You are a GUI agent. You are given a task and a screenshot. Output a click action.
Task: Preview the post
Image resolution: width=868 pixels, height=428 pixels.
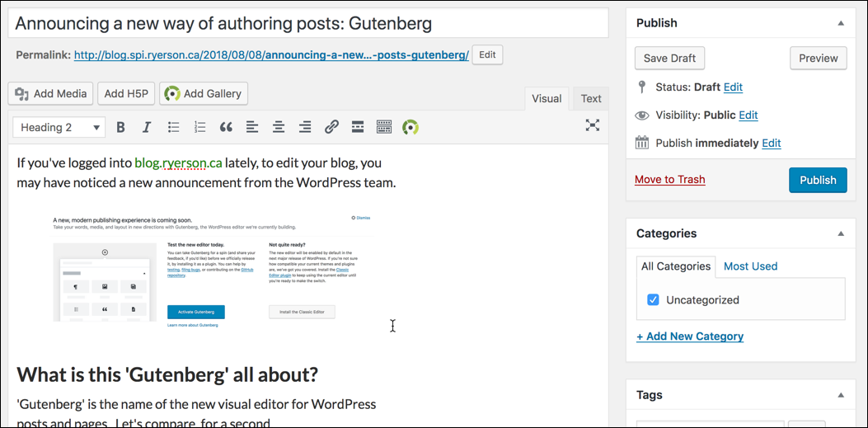(819, 58)
